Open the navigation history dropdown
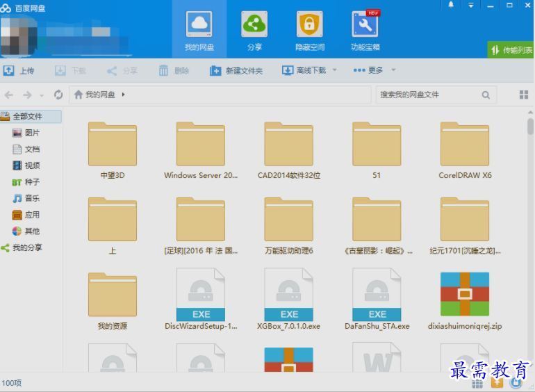This screenshot has height=392, width=535. pyautogui.click(x=42, y=96)
